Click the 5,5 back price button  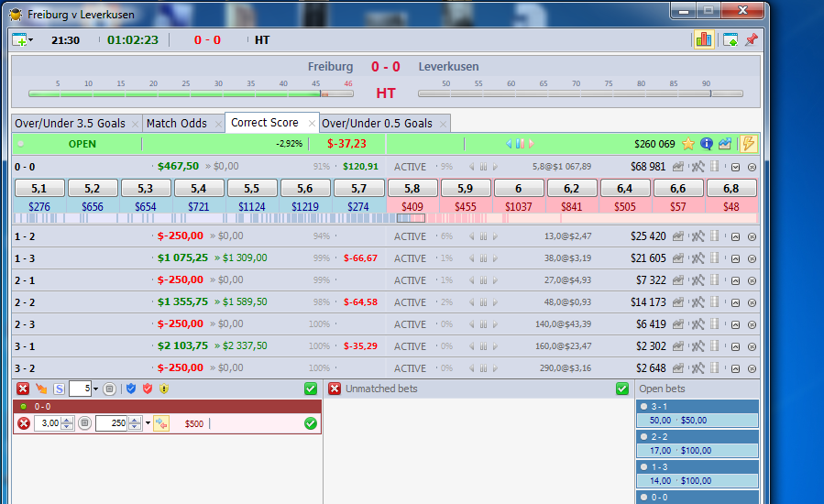252,188
